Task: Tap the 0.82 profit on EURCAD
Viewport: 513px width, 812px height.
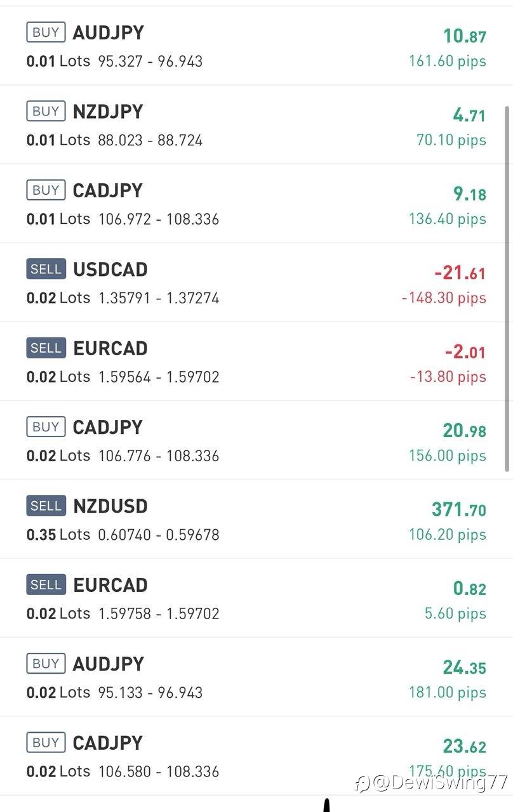Action: [470, 588]
